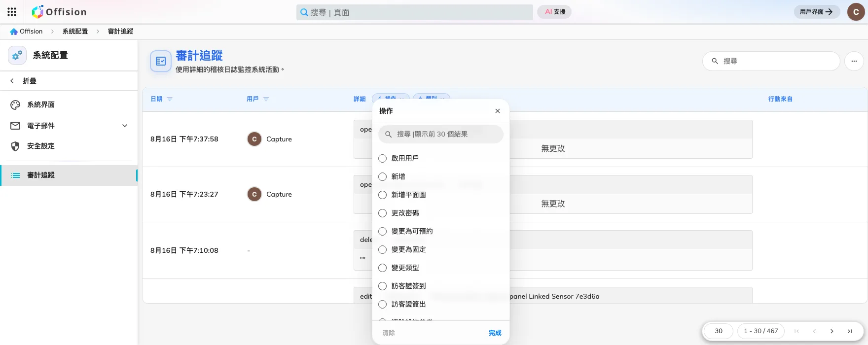This screenshot has height=345, width=868.
Task: Open the user avatar C menu
Action: coord(856,12)
